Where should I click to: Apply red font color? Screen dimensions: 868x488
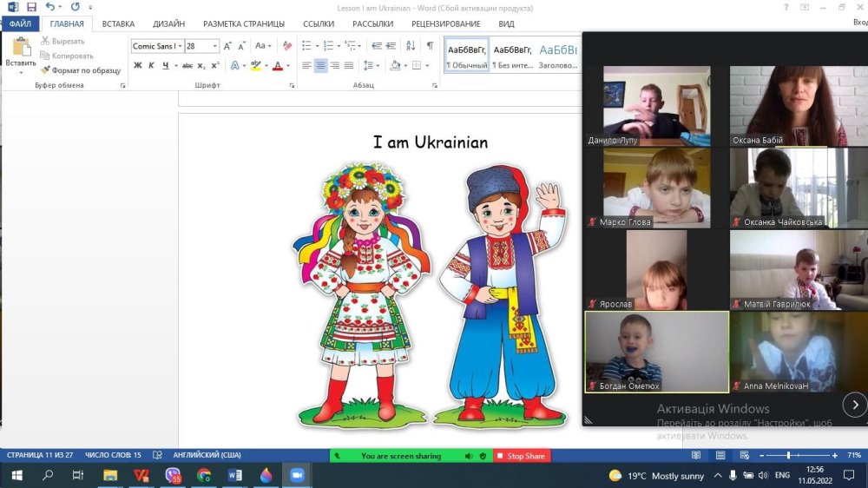tap(278, 65)
